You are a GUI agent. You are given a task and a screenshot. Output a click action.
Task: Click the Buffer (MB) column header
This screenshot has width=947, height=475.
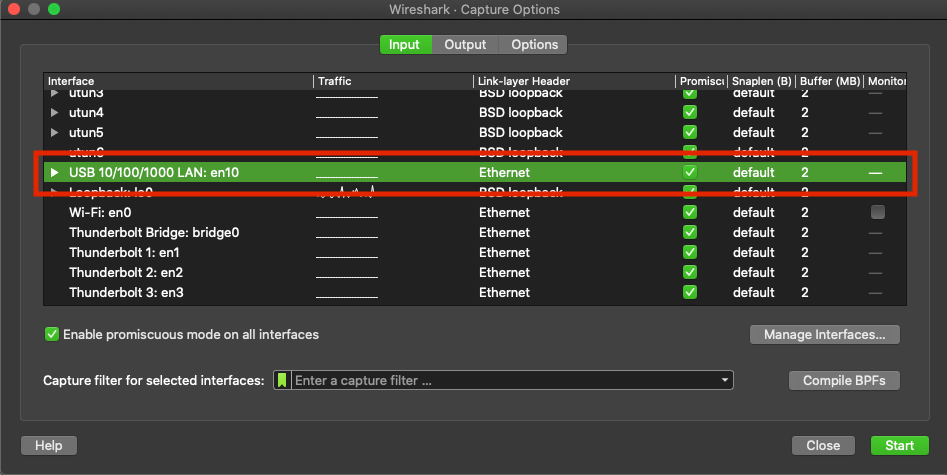pyautogui.click(x=829, y=81)
